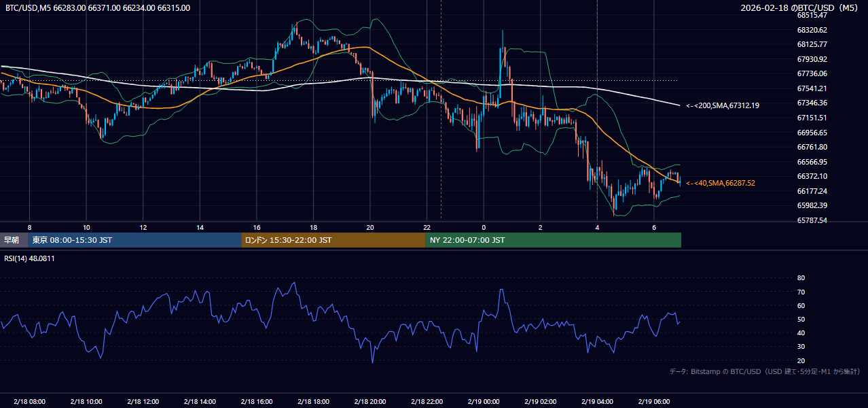
Task: Click price axis label 67541.21
Action: point(812,88)
